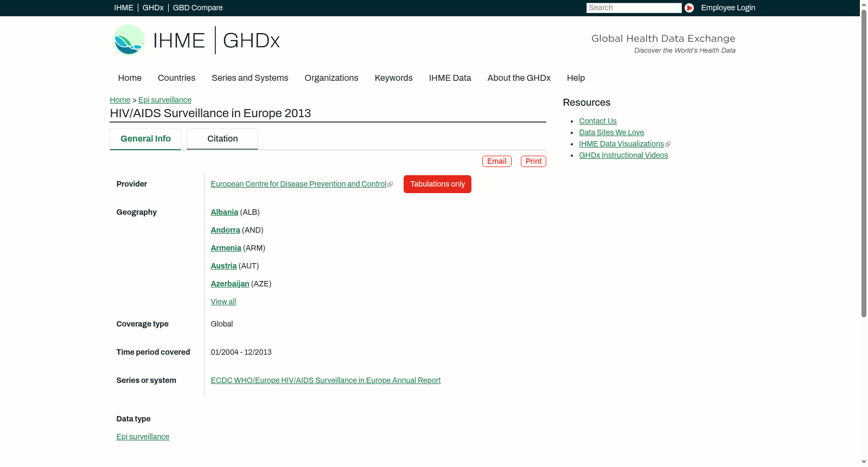Click the time period value 01/2004 - 12/2013
Image resolution: width=868 pixels, height=467 pixels.
click(x=241, y=352)
